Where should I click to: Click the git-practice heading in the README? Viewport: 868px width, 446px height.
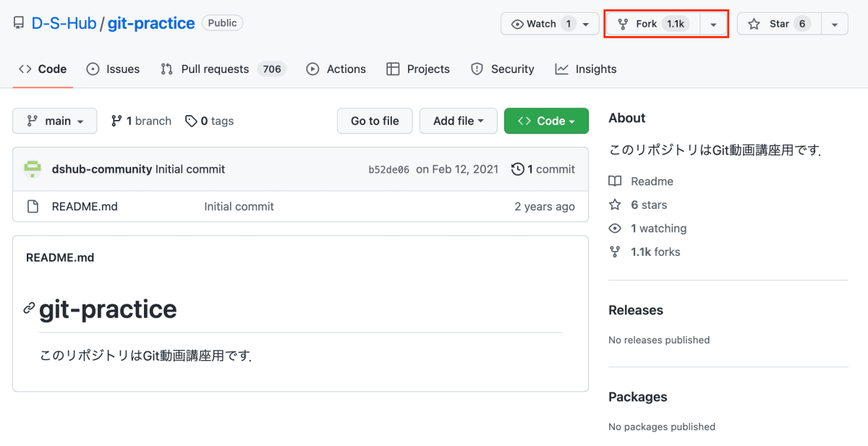108,309
